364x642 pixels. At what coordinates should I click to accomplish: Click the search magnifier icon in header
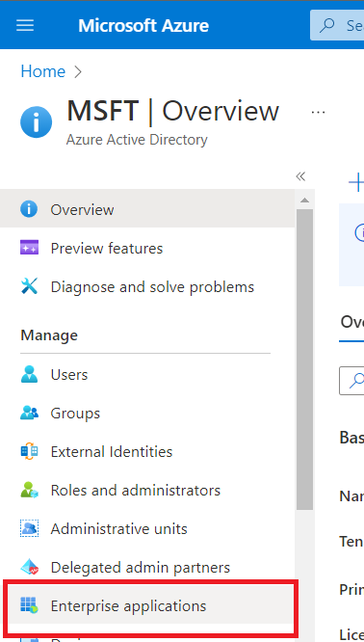click(x=326, y=25)
